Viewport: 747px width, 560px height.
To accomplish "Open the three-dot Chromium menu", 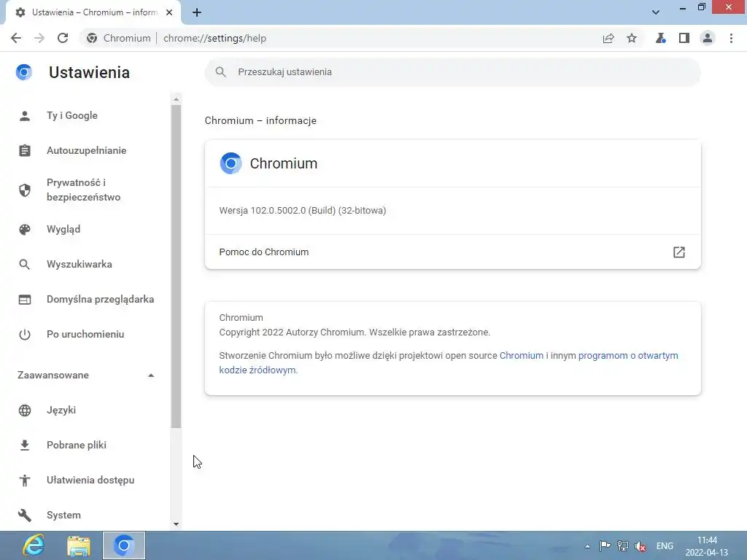I will coord(731,38).
